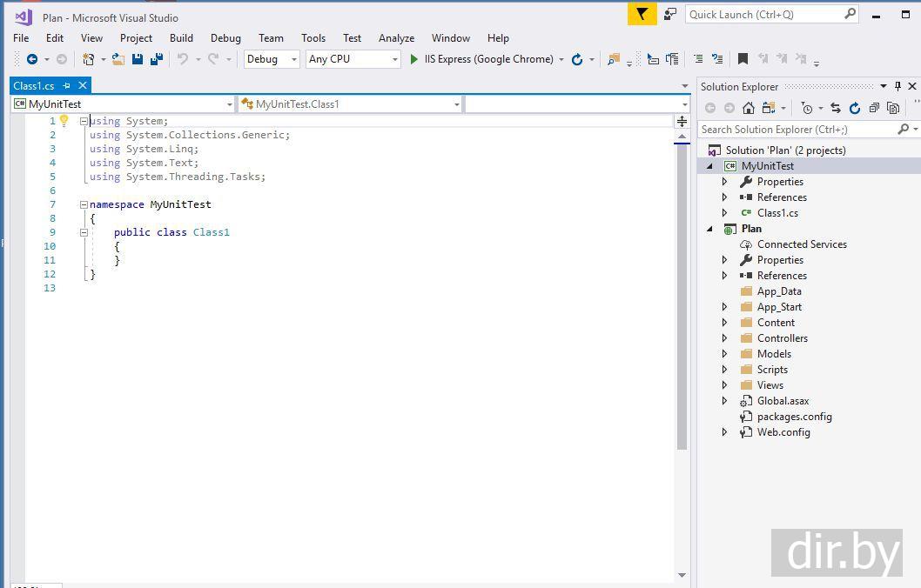Viewport: 921px width, 588px height.
Task: Toggle Solution Explorer auto-hide pin
Action: click(897, 86)
